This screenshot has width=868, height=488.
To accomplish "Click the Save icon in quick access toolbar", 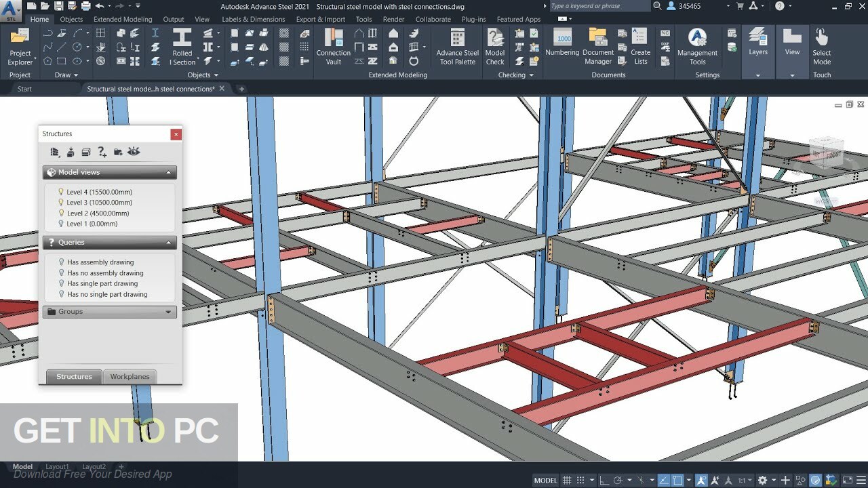I will click(60, 6).
